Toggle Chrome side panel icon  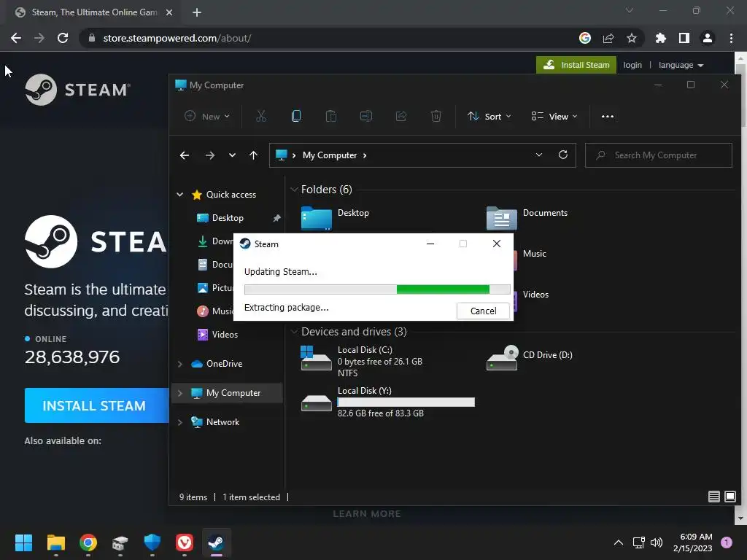[x=684, y=38]
